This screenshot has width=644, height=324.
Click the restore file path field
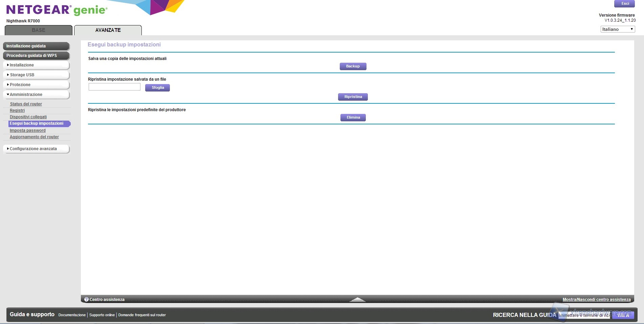(114, 87)
